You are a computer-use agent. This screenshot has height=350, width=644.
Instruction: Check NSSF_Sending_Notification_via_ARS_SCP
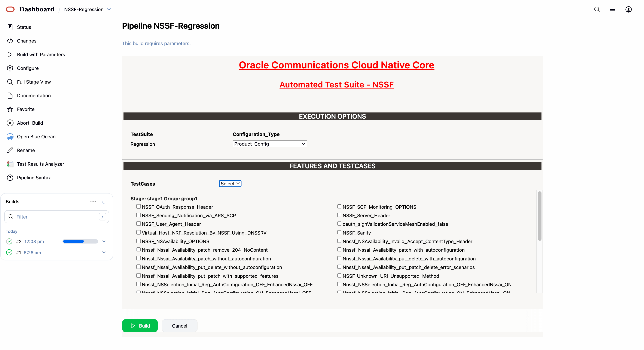pos(138,215)
